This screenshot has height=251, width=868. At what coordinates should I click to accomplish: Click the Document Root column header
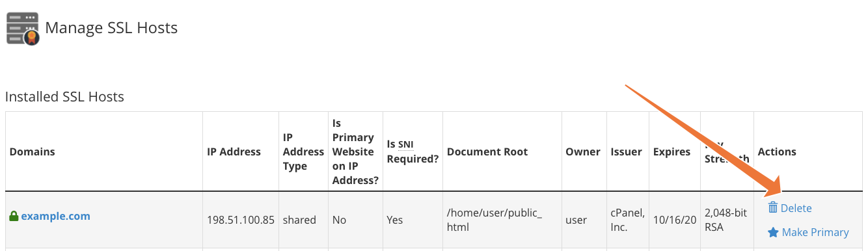487,152
